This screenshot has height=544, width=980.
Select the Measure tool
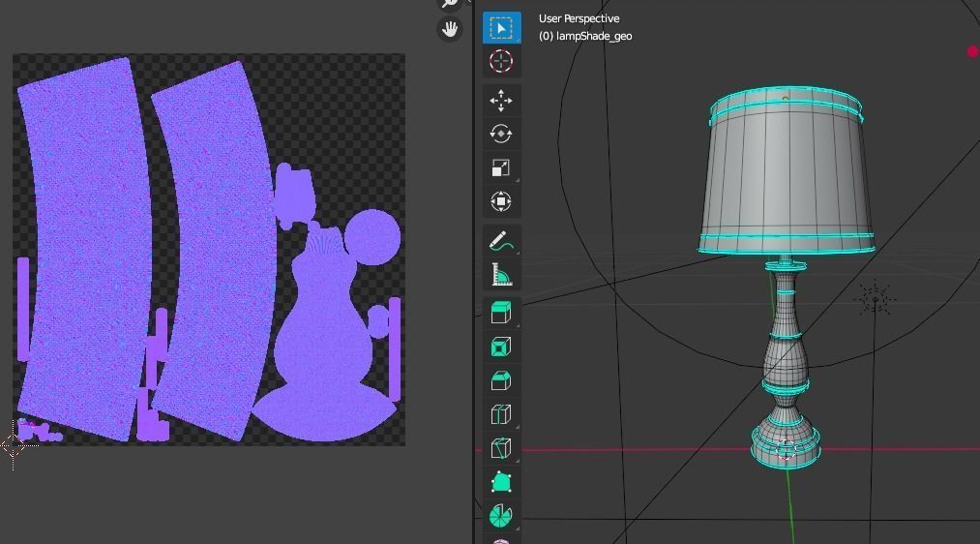pyautogui.click(x=501, y=275)
